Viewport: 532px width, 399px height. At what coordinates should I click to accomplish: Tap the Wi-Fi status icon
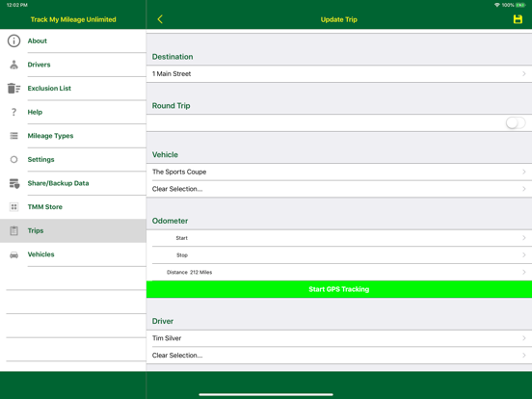coord(497,5)
